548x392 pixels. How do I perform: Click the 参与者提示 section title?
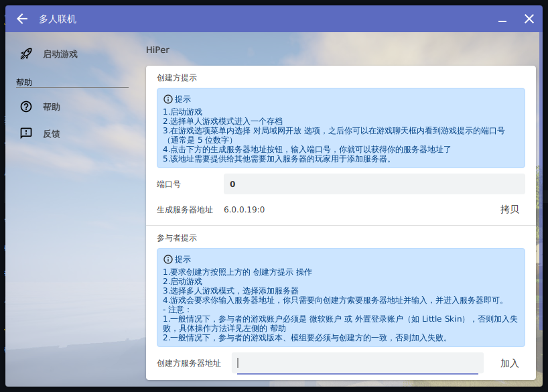177,238
